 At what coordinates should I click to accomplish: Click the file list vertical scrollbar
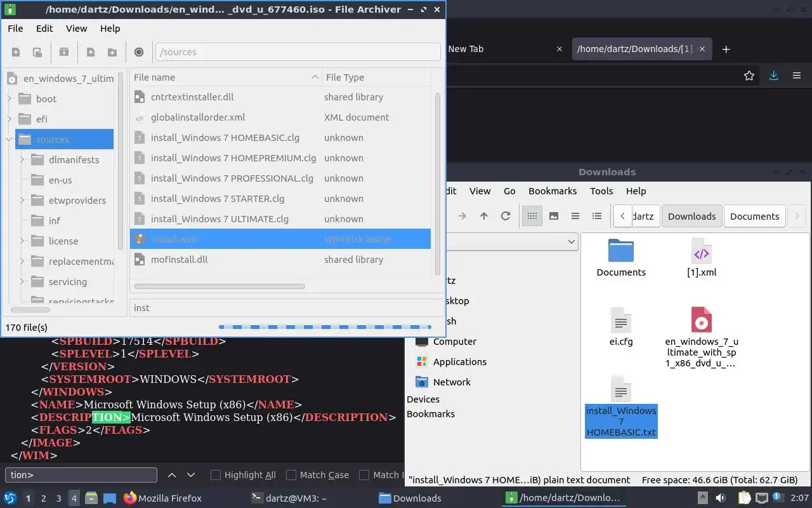pos(437,184)
